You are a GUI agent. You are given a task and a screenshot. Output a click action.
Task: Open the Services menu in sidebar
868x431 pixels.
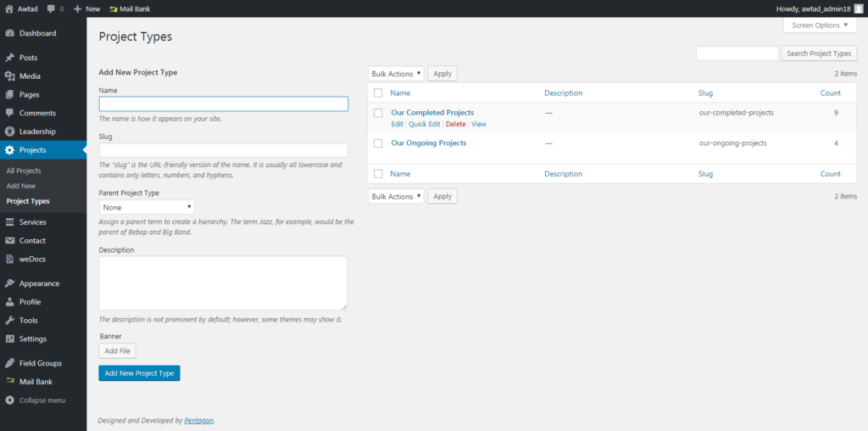(32, 222)
